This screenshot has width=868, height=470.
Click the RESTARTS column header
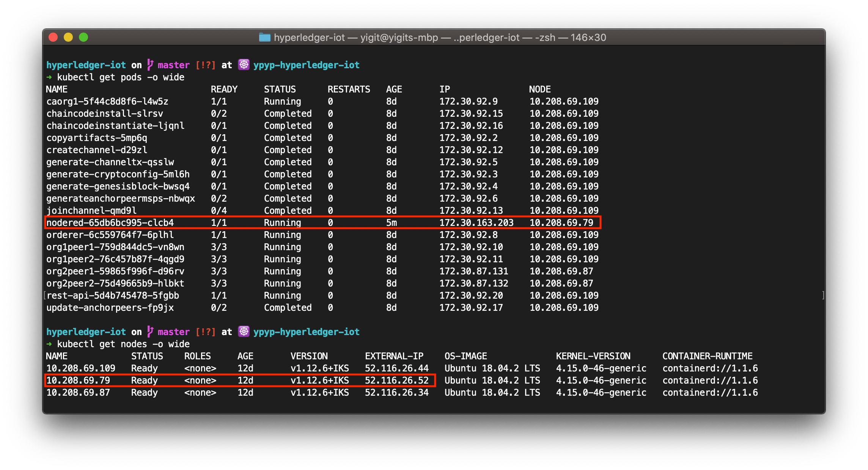tap(349, 89)
